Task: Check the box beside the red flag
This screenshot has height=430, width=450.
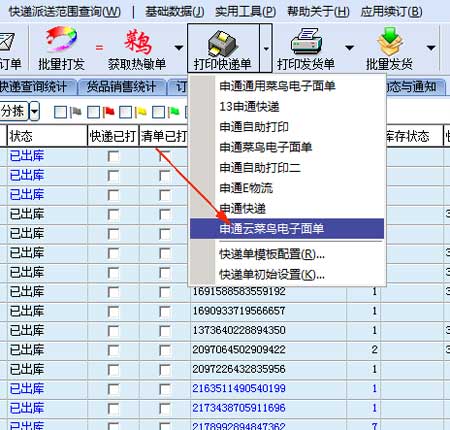Action: coord(93,112)
